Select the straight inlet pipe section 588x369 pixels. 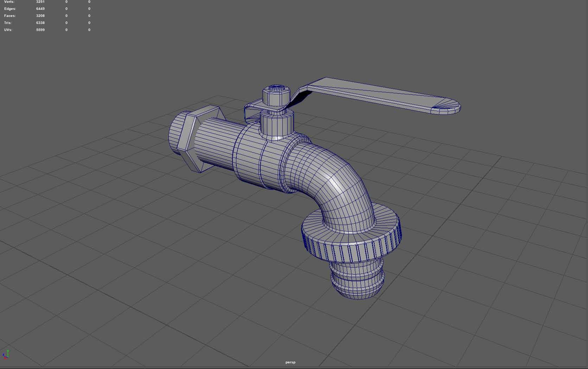pos(215,144)
